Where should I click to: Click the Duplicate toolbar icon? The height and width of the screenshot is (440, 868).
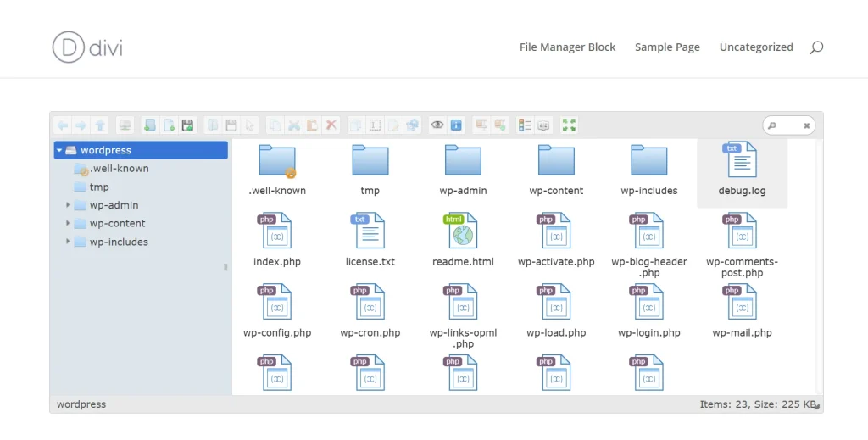[x=356, y=125]
